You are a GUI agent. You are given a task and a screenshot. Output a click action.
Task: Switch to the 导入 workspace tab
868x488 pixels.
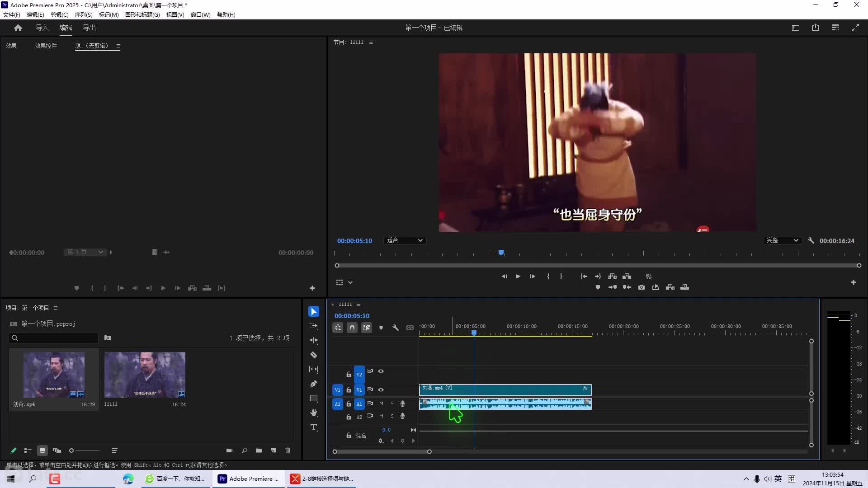click(x=42, y=28)
